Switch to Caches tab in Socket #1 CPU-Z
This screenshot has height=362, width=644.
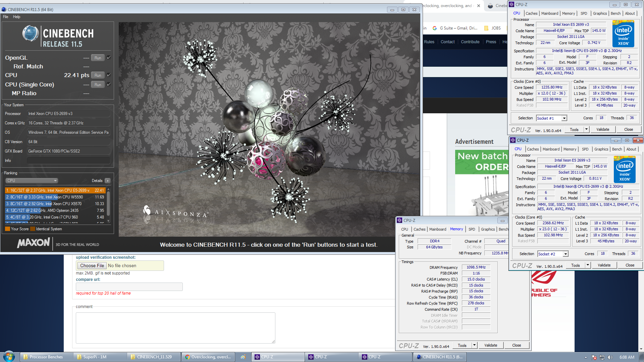tap(531, 13)
